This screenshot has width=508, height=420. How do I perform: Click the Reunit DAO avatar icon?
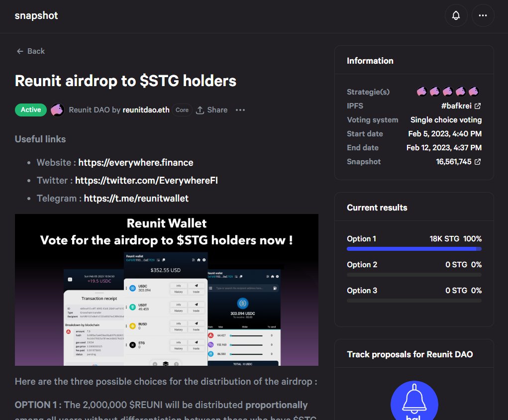pyautogui.click(x=57, y=109)
